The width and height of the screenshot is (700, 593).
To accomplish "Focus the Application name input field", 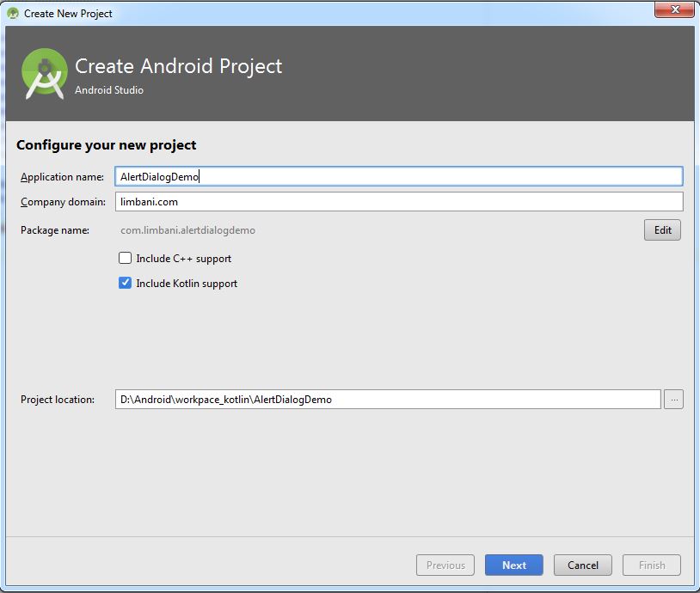I will coord(344,175).
